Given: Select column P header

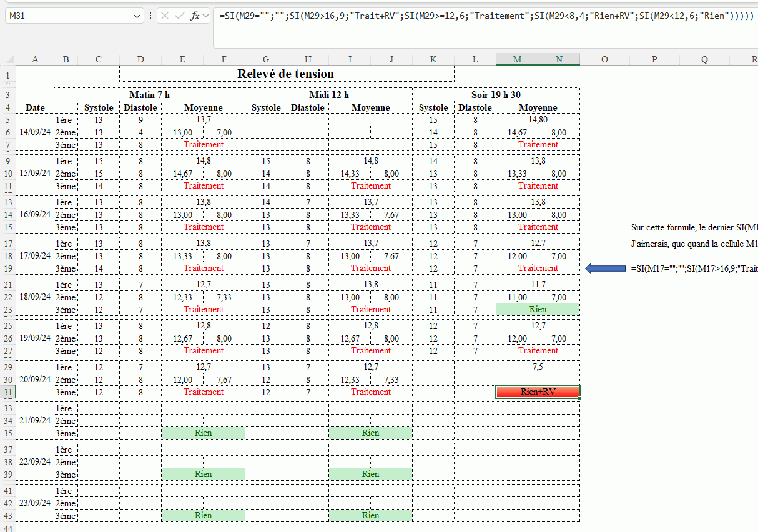Looking at the screenshot, I should [654, 59].
